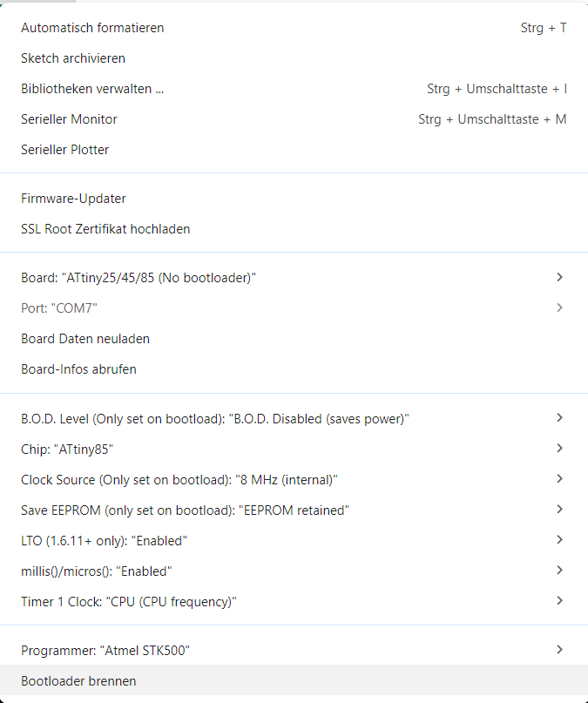This screenshot has width=588, height=703.
Task: Open the Serieller Monitor
Action: point(69,119)
